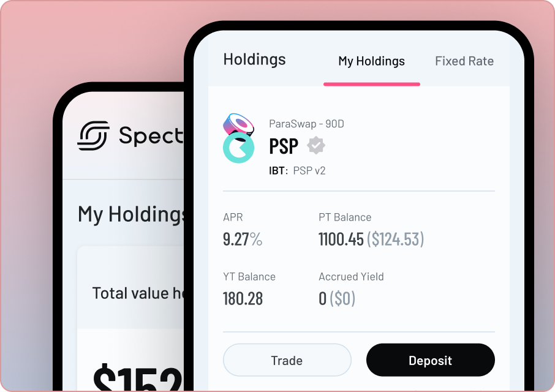The image size is (555, 392).
Task: Switch to the My Holdings tab
Action: point(371,61)
